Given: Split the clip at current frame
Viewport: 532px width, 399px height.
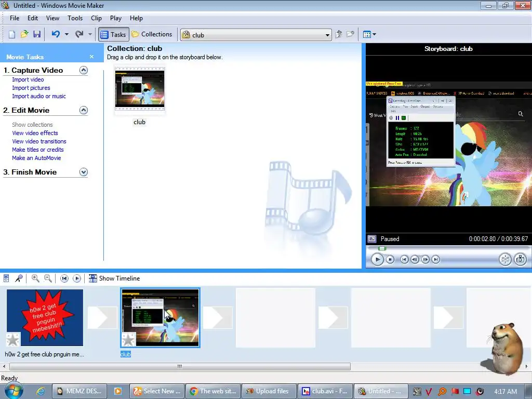Looking at the screenshot, I should [x=505, y=260].
